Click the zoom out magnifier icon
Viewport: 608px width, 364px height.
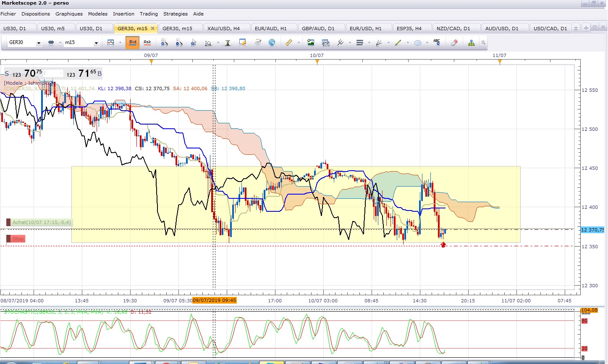click(179, 42)
